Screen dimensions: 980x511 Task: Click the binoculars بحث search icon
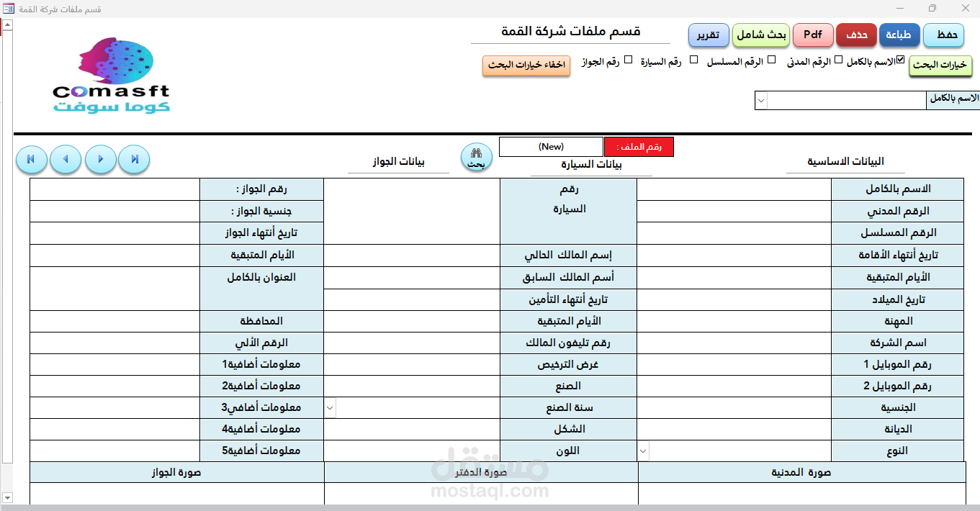click(477, 157)
